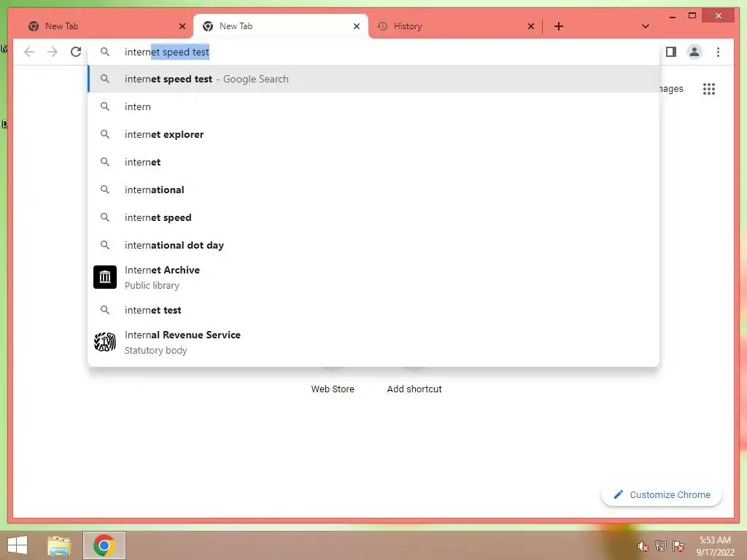Choose the 'internet explorer' suggestion
747x560 pixels.
(373, 134)
